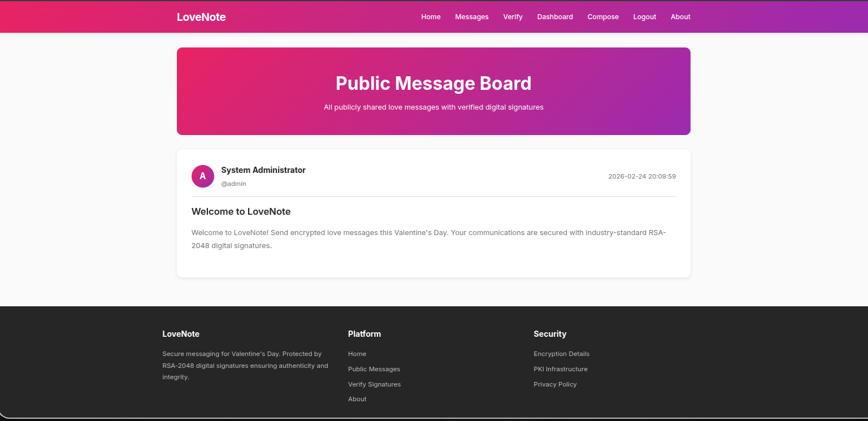Open the Privacy Policy link

555,384
